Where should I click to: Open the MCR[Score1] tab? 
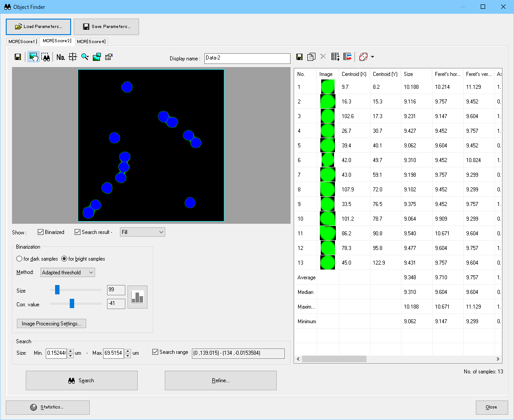23,41
